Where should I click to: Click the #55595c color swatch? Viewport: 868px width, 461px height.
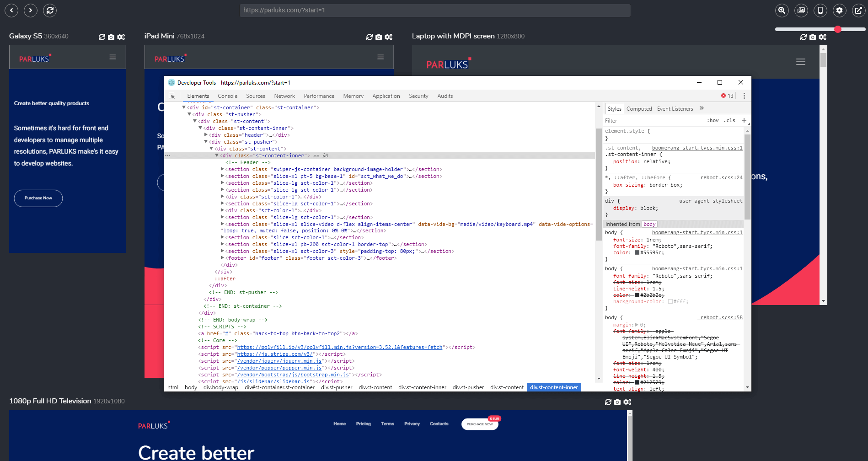tap(637, 252)
